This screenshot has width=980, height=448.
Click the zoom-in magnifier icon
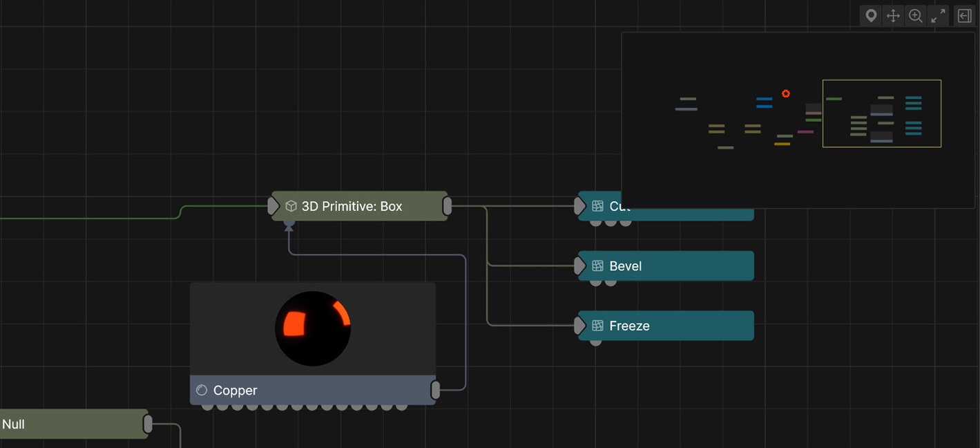tap(916, 15)
